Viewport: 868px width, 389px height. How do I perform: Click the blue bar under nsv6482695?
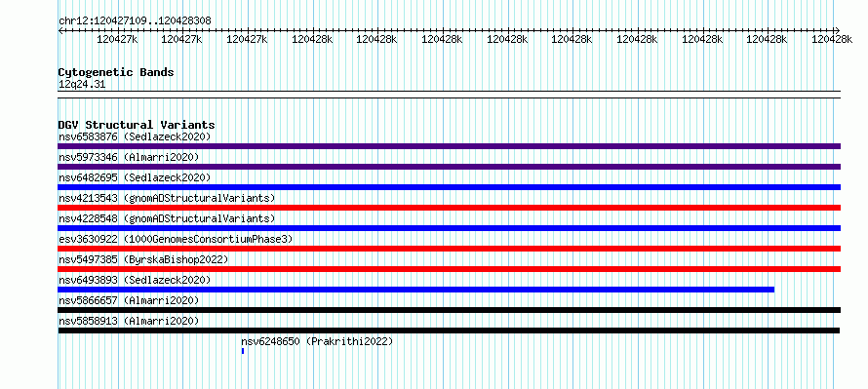[449, 187]
